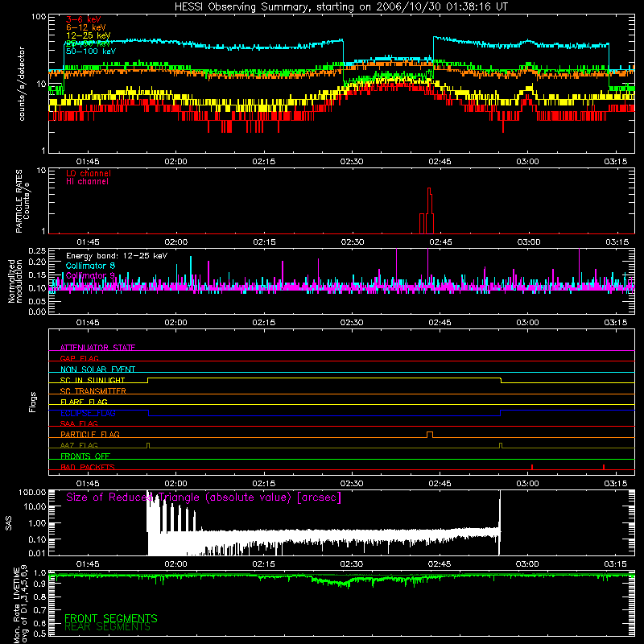Screen dimensions: 644x644
Task: Click the 'REAR SEGMENTS' legend label
Action: click(x=108, y=627)
